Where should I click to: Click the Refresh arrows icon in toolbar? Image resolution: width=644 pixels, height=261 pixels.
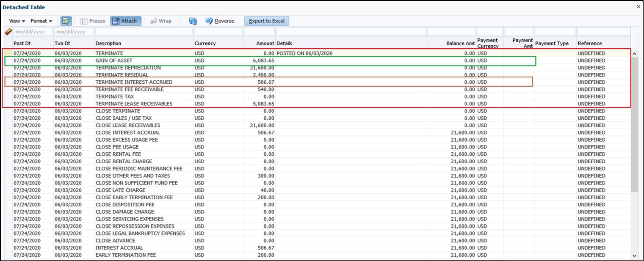click(x=193, y=21)
